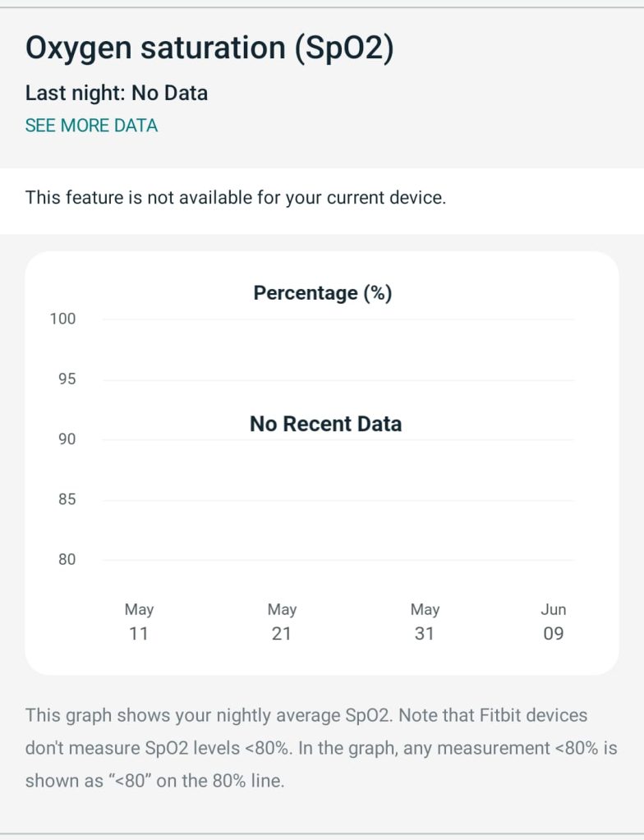
Task: Click the 90 y-axis label
Action: point(67,439)
